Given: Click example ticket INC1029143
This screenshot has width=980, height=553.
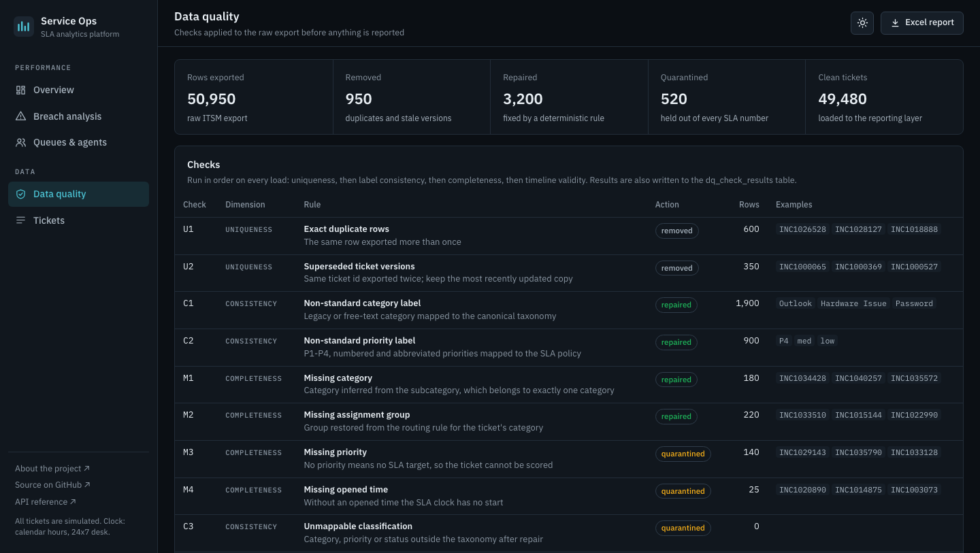Looking at the screenshot, I should tap(802, 452).
